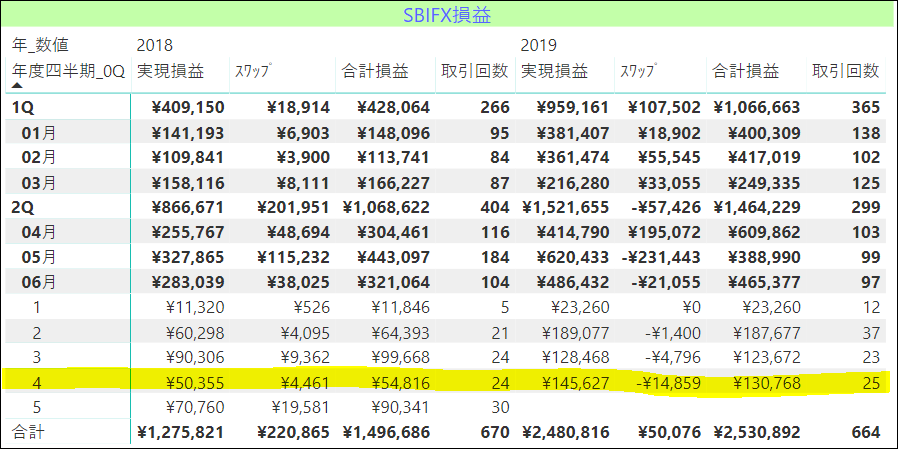Click the week 5 cell ¥70,760
898x449 pixels.
pos(194,408)
